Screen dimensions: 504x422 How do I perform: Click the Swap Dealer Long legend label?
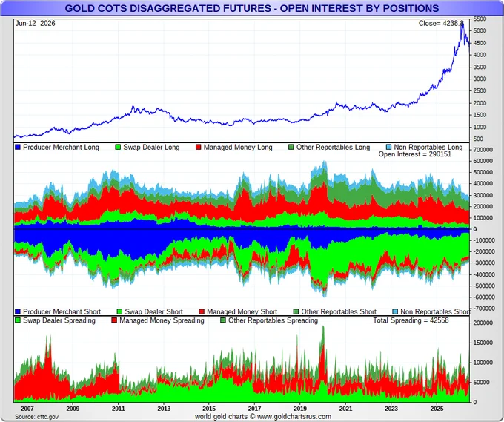[151, 148]
